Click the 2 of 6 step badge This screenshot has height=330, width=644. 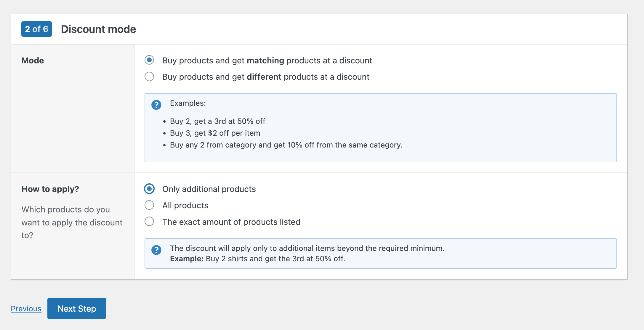point(36,29)
